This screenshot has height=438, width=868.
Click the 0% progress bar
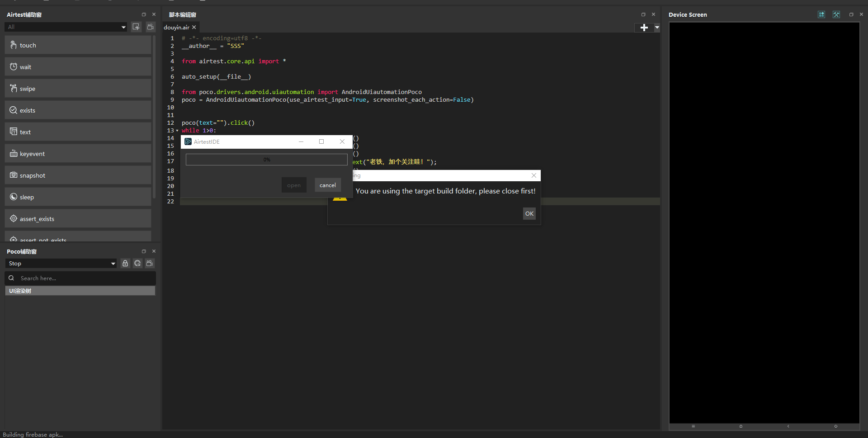tap(267, 160)
